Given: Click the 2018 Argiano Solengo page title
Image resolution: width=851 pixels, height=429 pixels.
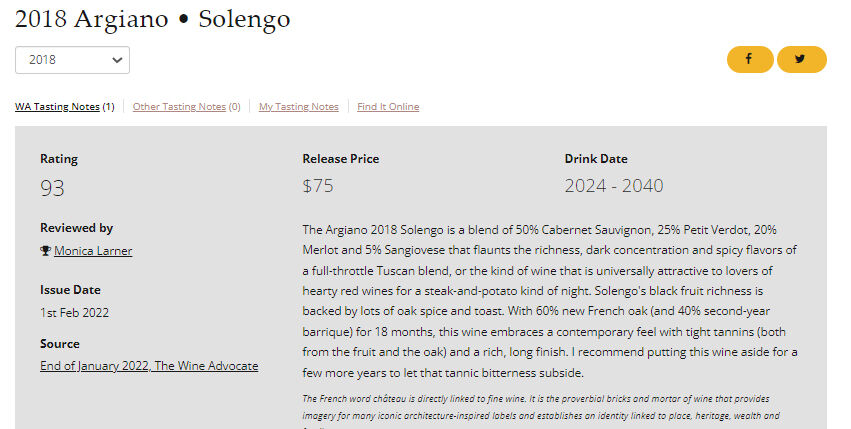Looking at the screenshot, I should coord(152,19).
